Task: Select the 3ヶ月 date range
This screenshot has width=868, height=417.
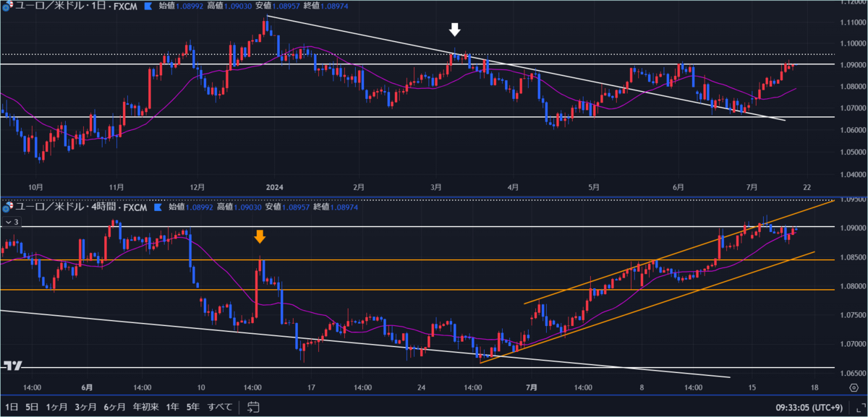Action: point(85,407)
